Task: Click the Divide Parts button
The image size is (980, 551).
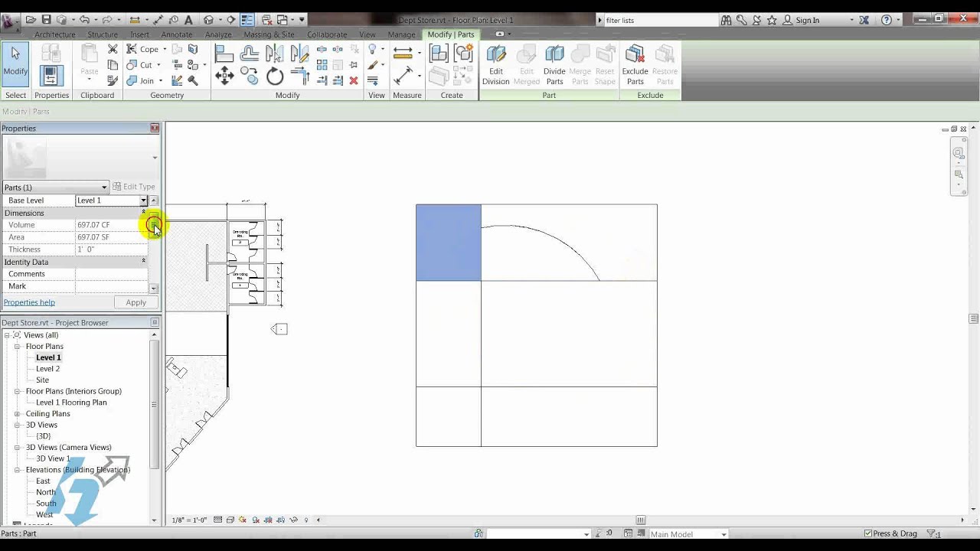Action: pyautogui.click(x=554, y=65)
